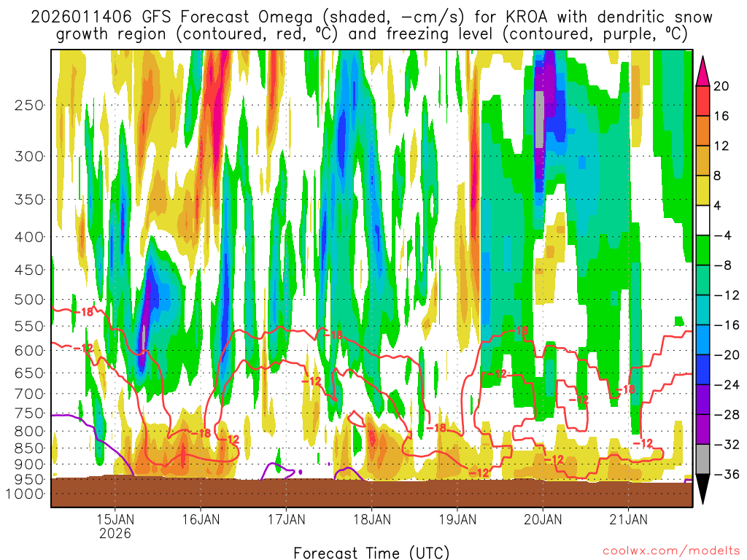Click the 16JAN date label
Image resolution: width=747 pixels, height=560 pixels.
201,519
